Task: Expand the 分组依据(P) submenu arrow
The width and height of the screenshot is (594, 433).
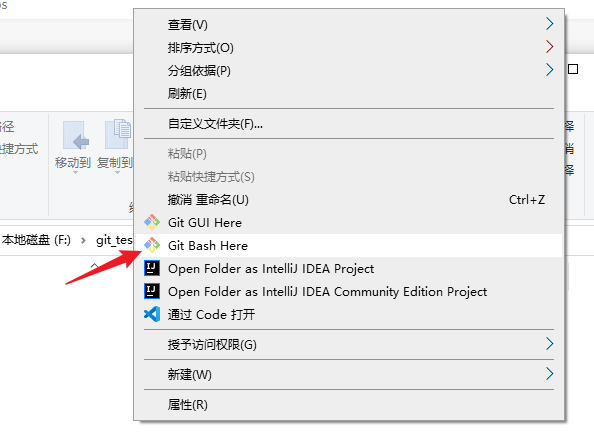Action: click(549, 70)
